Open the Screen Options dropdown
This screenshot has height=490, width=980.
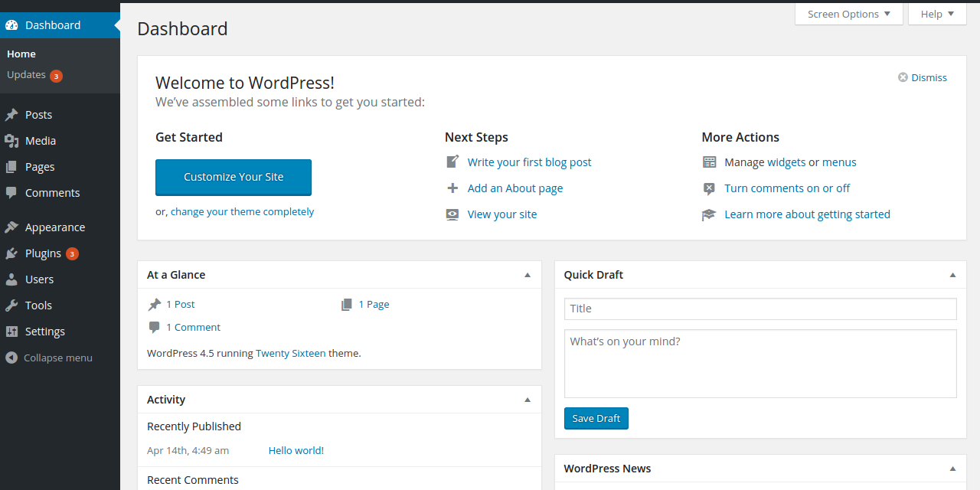click(848, 13)
